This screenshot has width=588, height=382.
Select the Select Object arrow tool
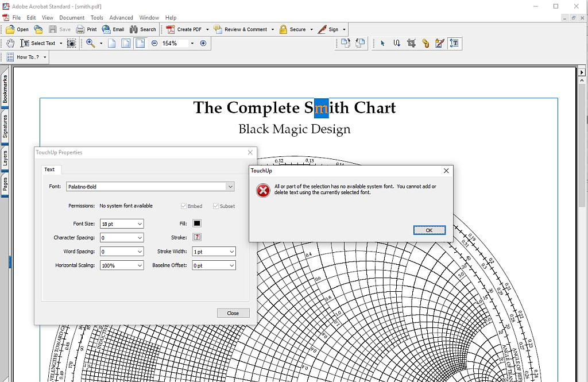coord(382,43)
